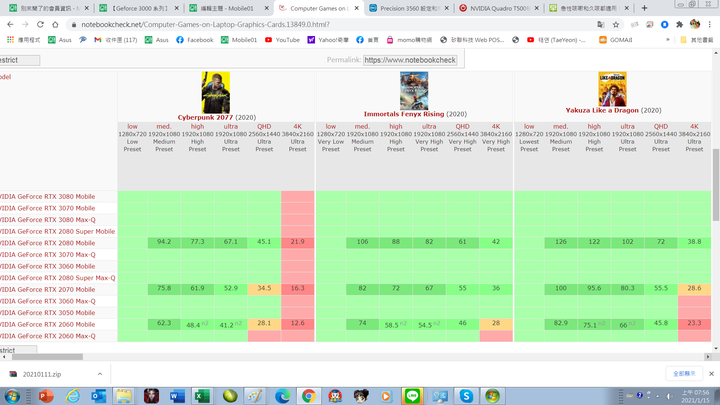
Task: Click Cyberpunk QHD value 34.5 cell
Action: coord(264,288)
